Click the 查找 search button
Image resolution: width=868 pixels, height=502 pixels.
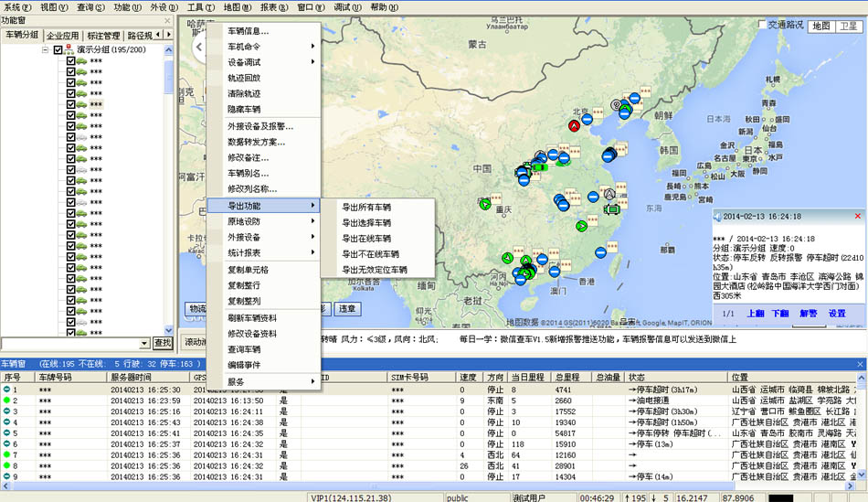click(x=162, y=343)
